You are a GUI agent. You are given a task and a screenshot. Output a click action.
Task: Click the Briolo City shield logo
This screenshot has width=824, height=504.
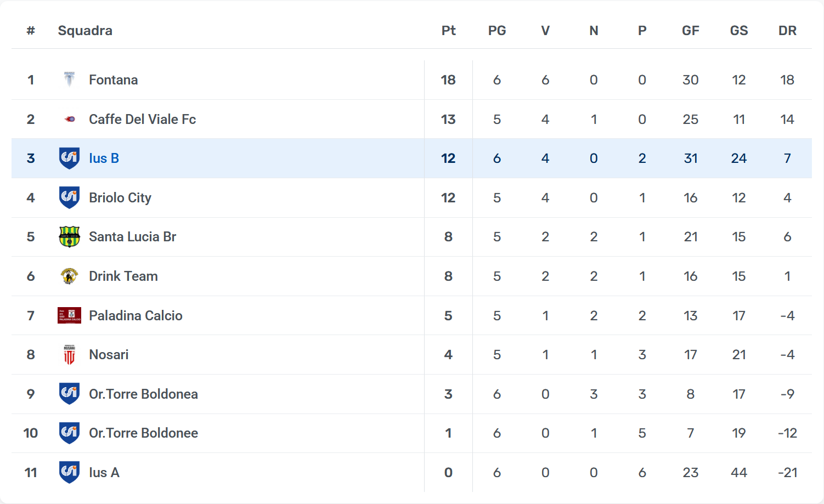point(69,197)
